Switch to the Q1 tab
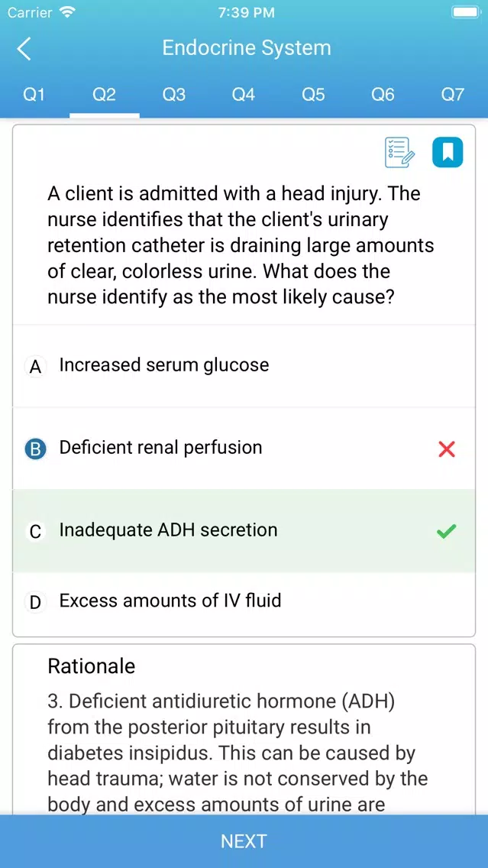The image size is (488, 868). 34,96
